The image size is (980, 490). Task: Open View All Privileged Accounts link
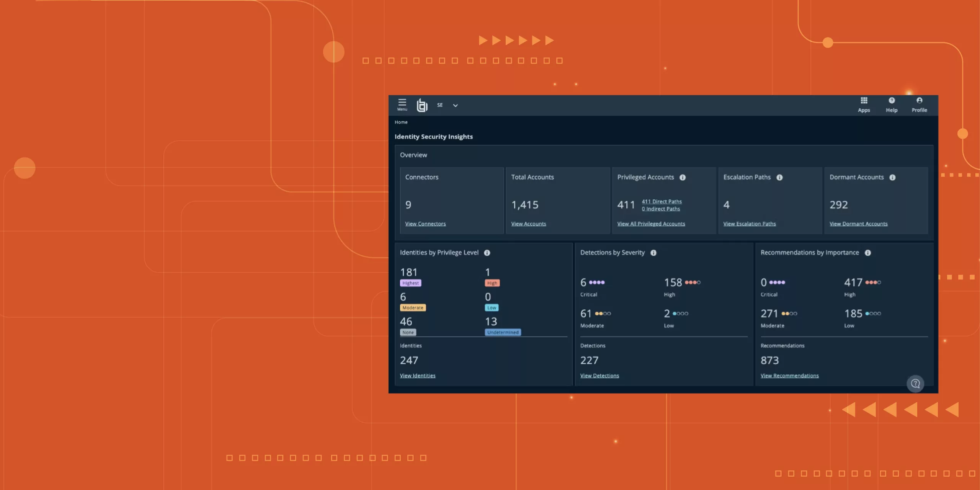pos(651,224)
